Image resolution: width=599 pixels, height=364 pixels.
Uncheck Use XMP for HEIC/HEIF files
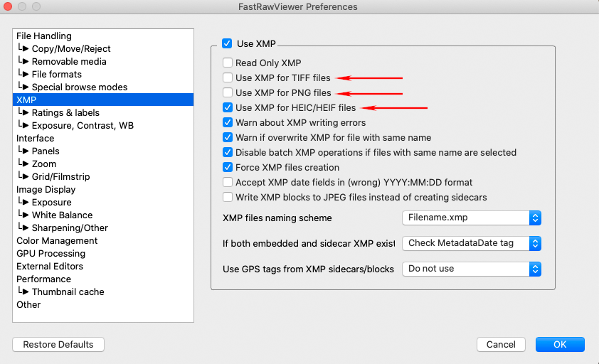pos(228,108)
